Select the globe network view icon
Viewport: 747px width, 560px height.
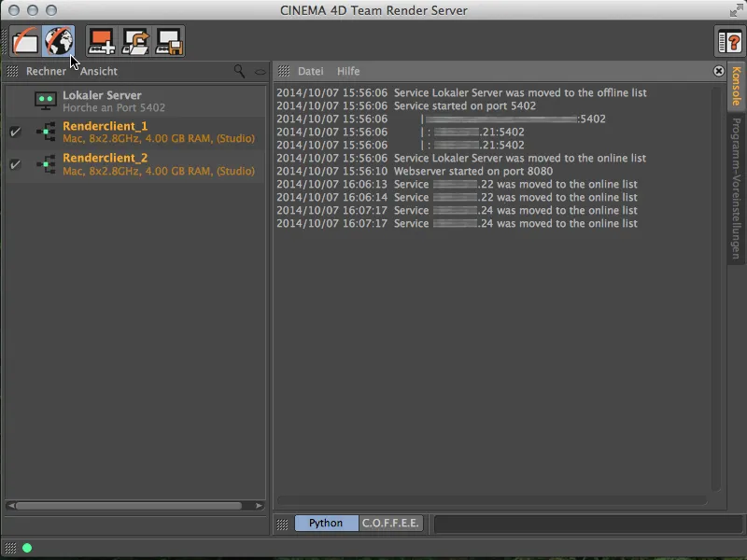click(60, 39)
